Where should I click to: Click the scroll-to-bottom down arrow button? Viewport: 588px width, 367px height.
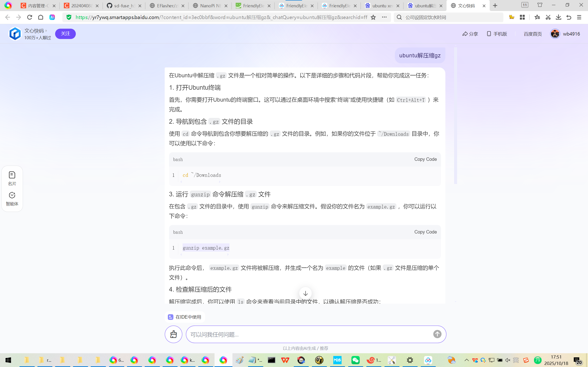305,293
